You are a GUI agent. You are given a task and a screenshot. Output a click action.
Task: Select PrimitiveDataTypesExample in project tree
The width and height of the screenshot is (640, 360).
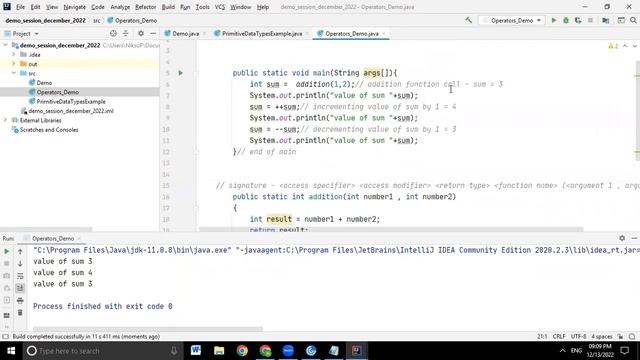tap(71, 101)
